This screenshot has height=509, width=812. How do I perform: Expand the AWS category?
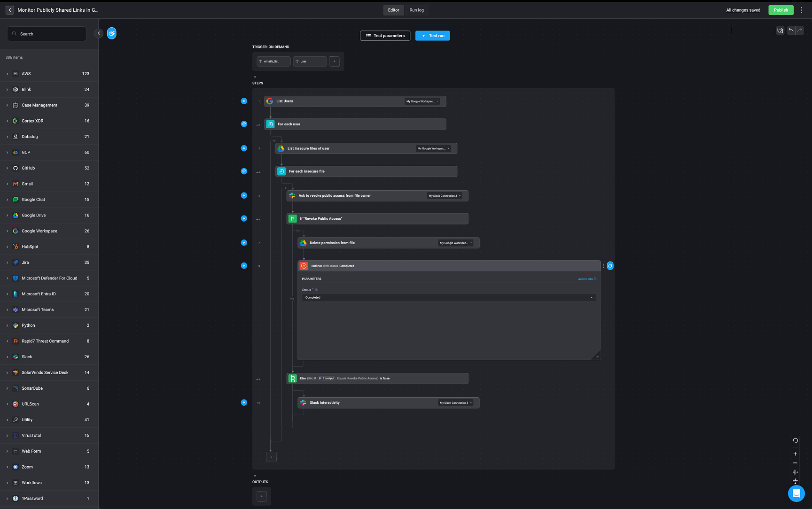coord(8,74)
